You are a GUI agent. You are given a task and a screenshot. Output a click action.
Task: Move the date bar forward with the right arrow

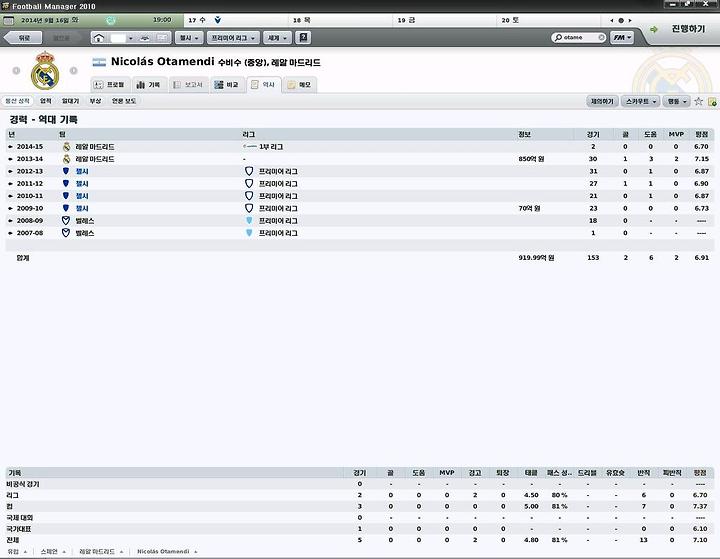point(630,20)
